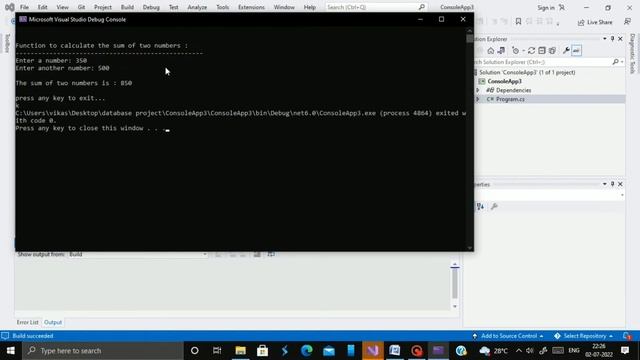Click Clear All icon in Output toolbar
Screen dimensions: 640x360
tap(257, 254)
